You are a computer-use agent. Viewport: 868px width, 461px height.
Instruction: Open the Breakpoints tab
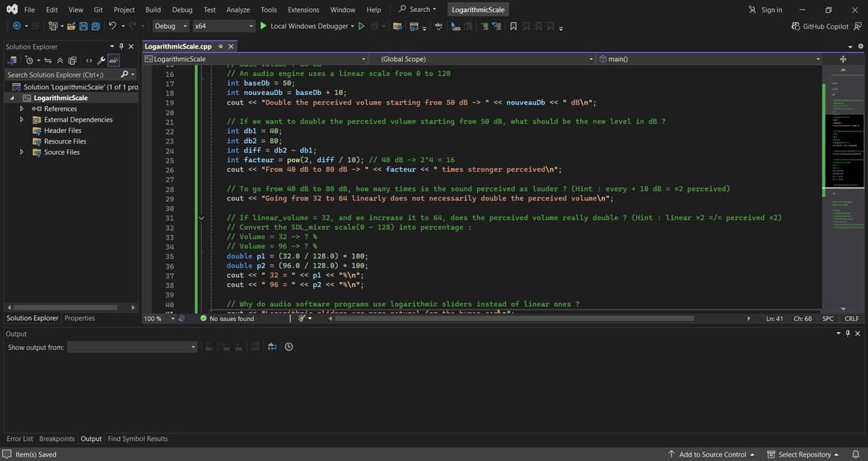(x=57, y=439)
